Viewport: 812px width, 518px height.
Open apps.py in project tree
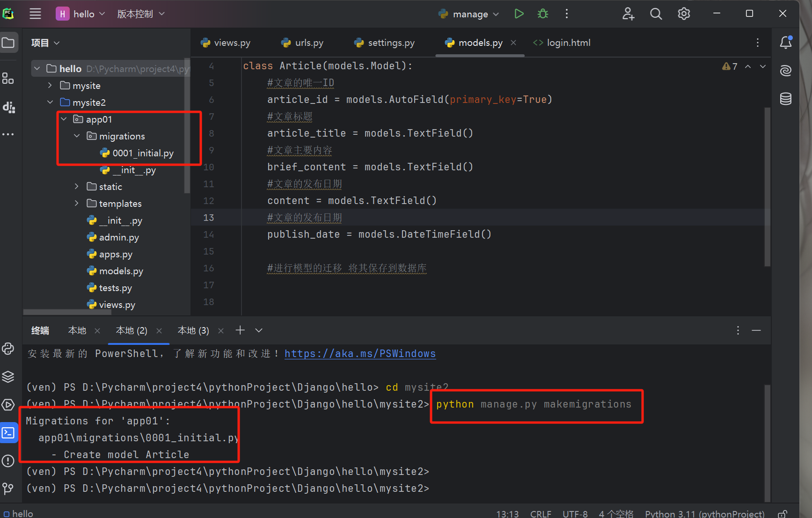[x=116, y=254]
